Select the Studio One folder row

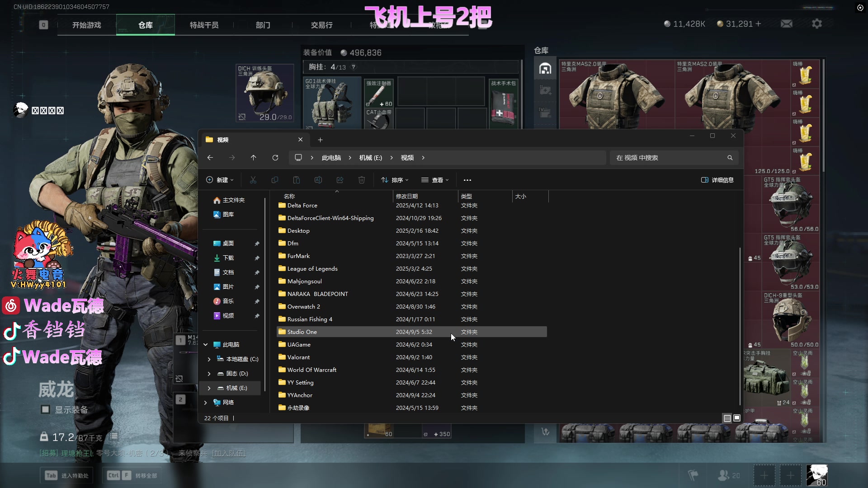pos(411,332)
